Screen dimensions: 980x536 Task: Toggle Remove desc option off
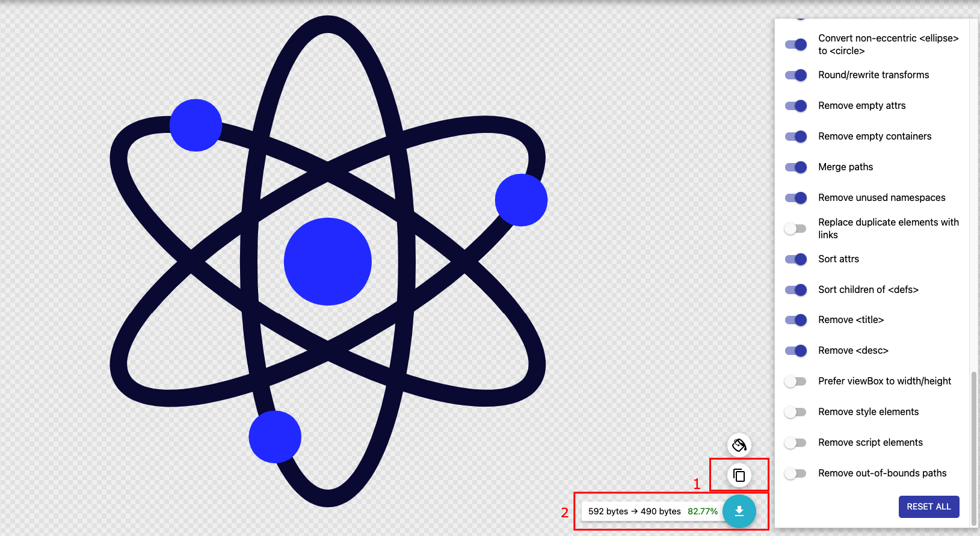pyautogui.click(x=796, y=351)
